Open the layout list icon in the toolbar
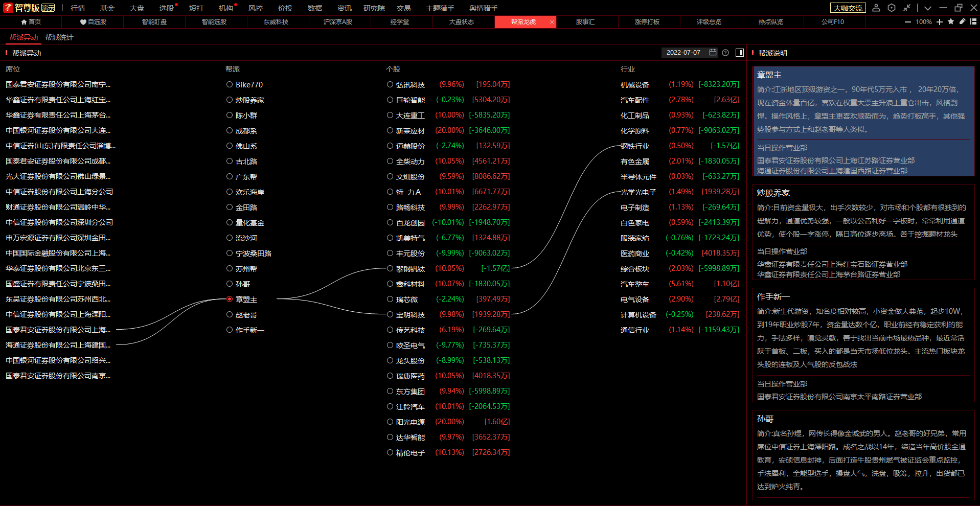This screenshot has width=980, height=506. (973, 21)
